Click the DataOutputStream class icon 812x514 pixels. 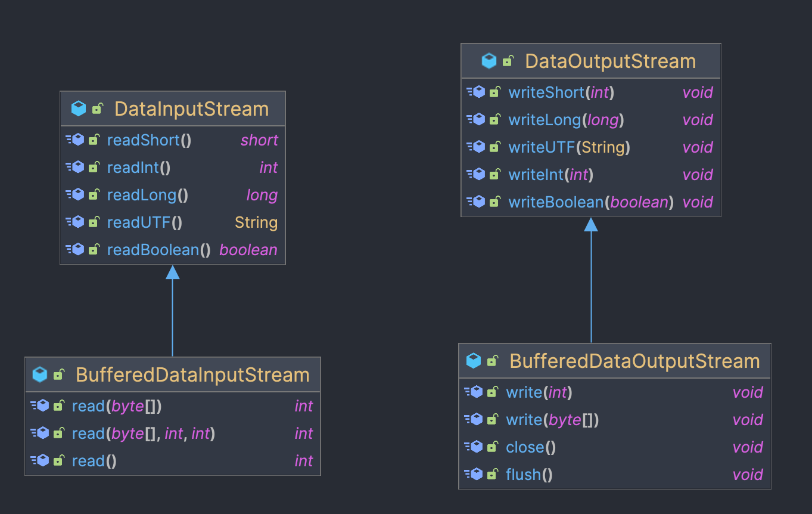point(489,61)
